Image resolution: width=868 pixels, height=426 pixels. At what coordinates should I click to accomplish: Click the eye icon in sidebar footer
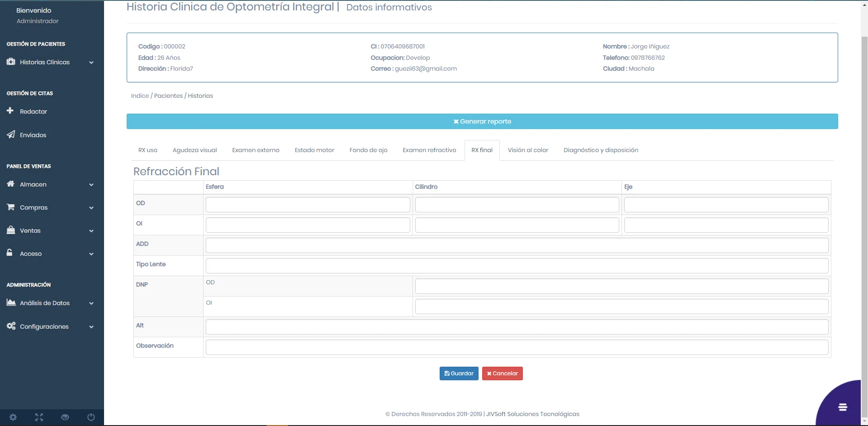[65, 417]
